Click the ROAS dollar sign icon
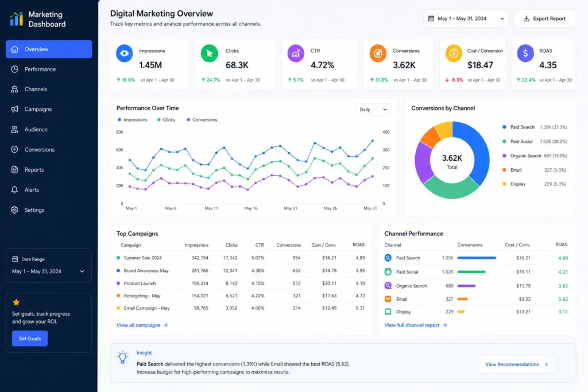The image size is (588, 392). [x=525, y=53]
